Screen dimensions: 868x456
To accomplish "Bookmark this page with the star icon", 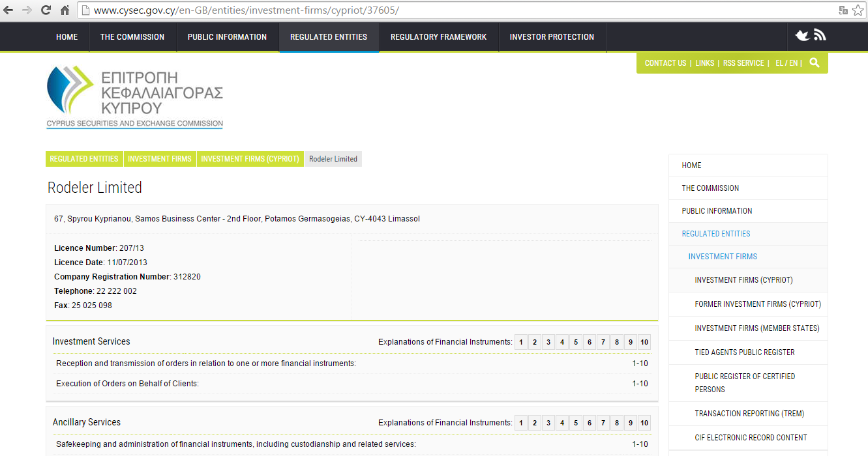I will pos(858,10).
